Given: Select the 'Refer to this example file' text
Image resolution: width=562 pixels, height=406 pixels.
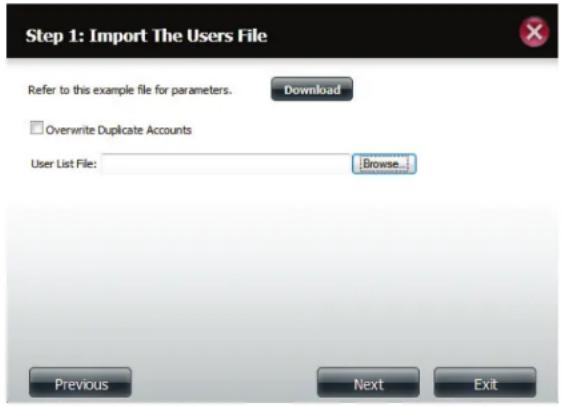Looking at the screenshot, I should coord(130,90).
